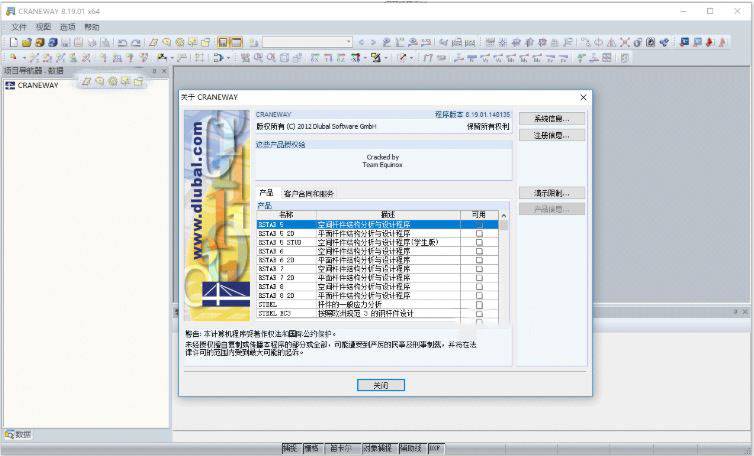
Task: Close the project navigator panel
Action: (164, 71)
